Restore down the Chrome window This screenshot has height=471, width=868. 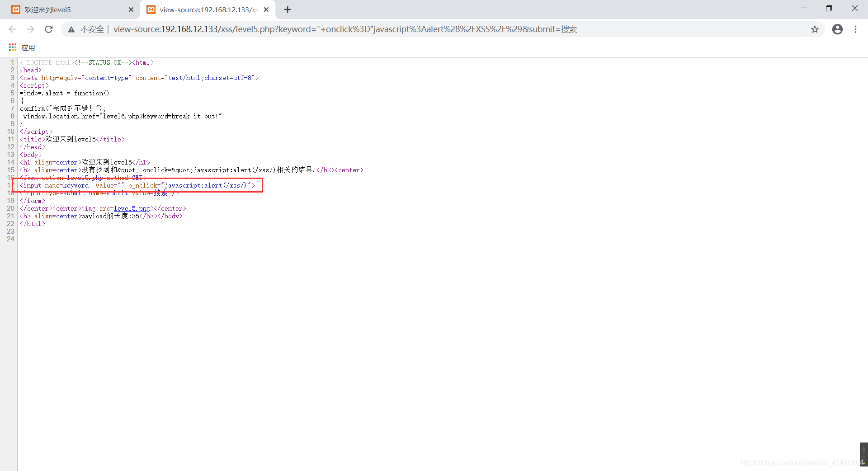[x=829, y=9]
